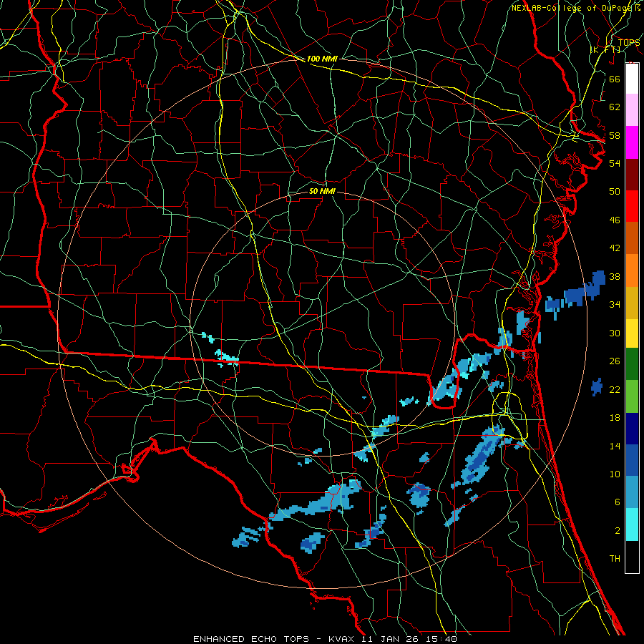Select the dark orange legend swatch
This screenshot has height=644, width=644.
632,238
